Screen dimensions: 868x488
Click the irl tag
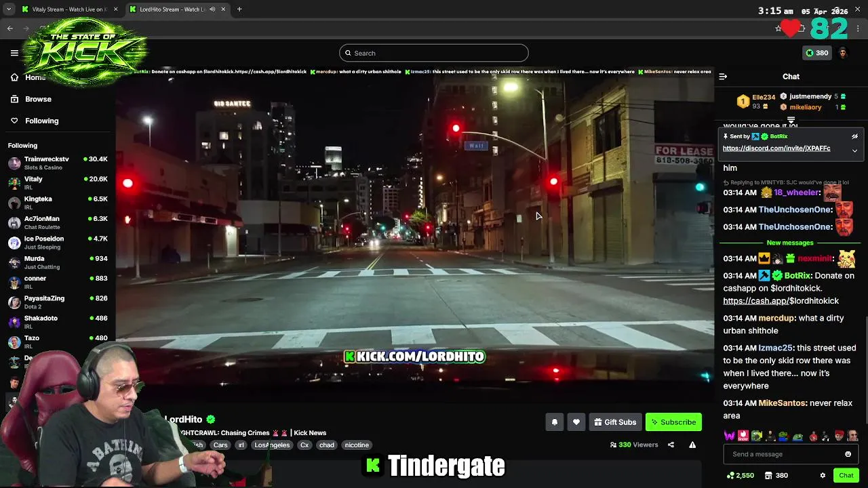(x=241, y=445)
